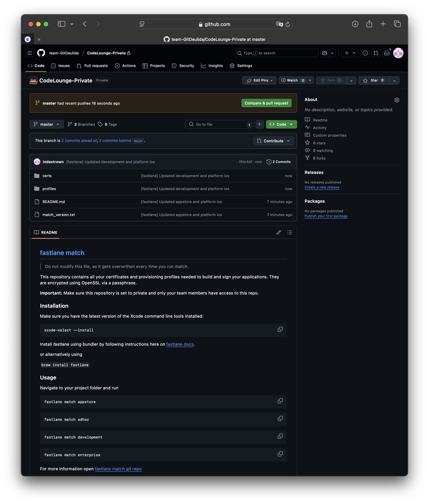Open the Pull requests icon in the header
This screenshot has width=429, height=504.
click(x=376, y=53)
